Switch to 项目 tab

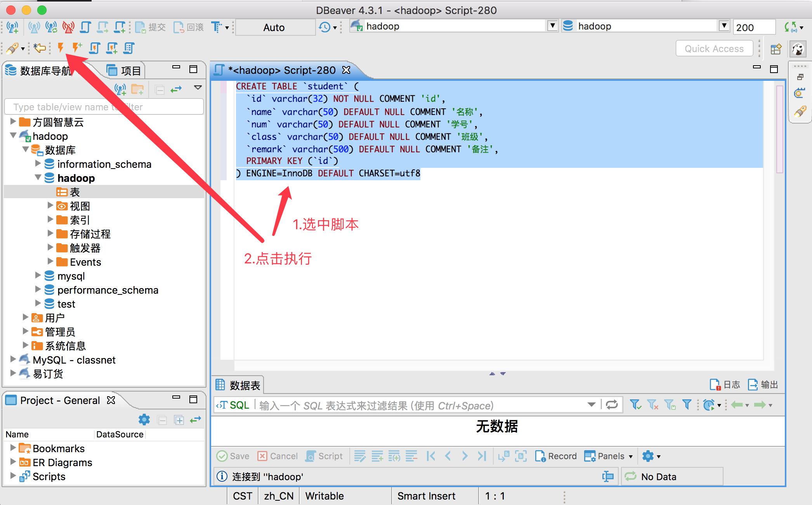tap(123, 71)
